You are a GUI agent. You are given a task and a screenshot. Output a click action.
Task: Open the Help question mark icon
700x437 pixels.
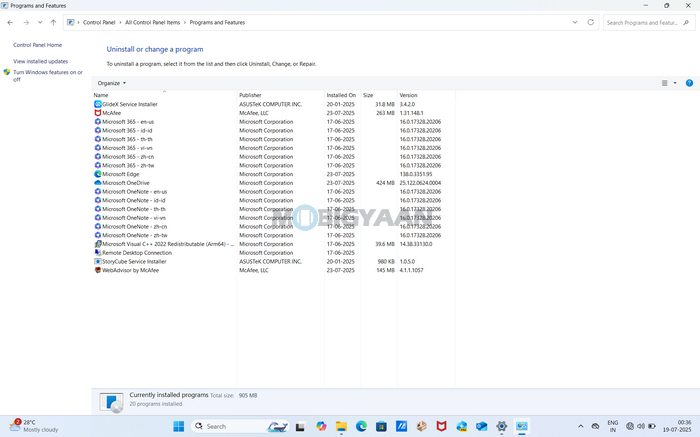(689, 83)
